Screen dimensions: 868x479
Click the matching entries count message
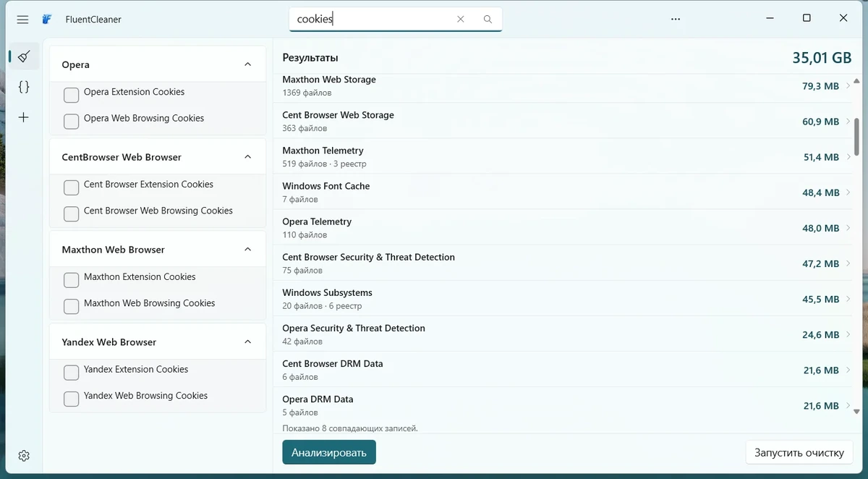tap(350, 428)
